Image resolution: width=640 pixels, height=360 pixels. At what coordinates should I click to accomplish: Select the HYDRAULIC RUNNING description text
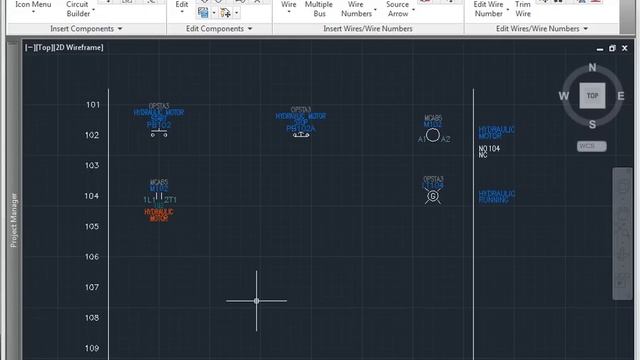click(x=496, y=196)
